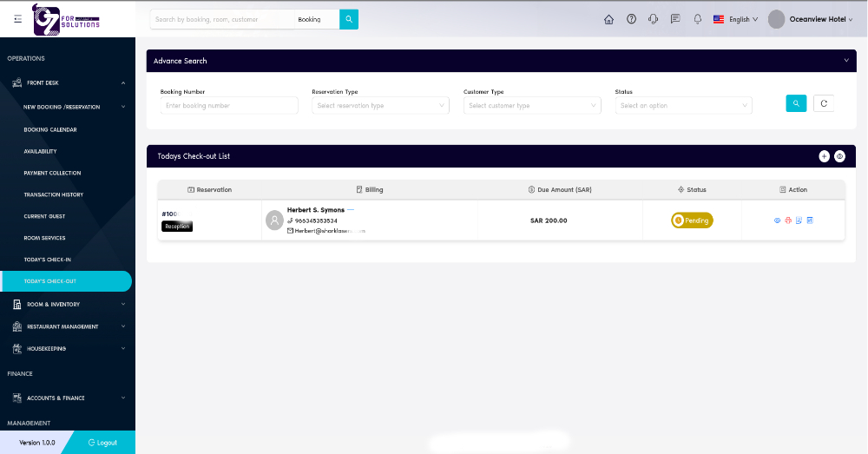The height and width of the screenshot is (454, 868).
Task: Click the last blue invoice action icon in Herbert's row
Action: click(810, 220)
